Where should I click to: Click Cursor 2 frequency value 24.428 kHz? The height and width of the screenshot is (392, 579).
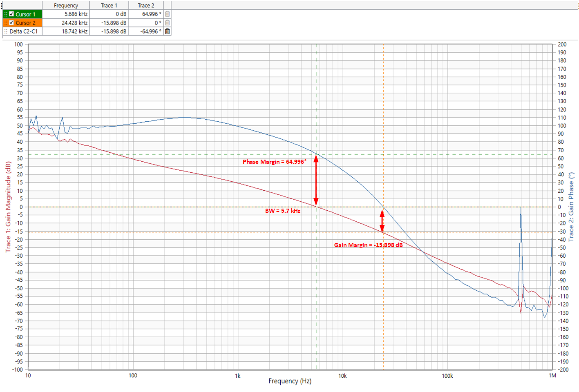[74, 23]
